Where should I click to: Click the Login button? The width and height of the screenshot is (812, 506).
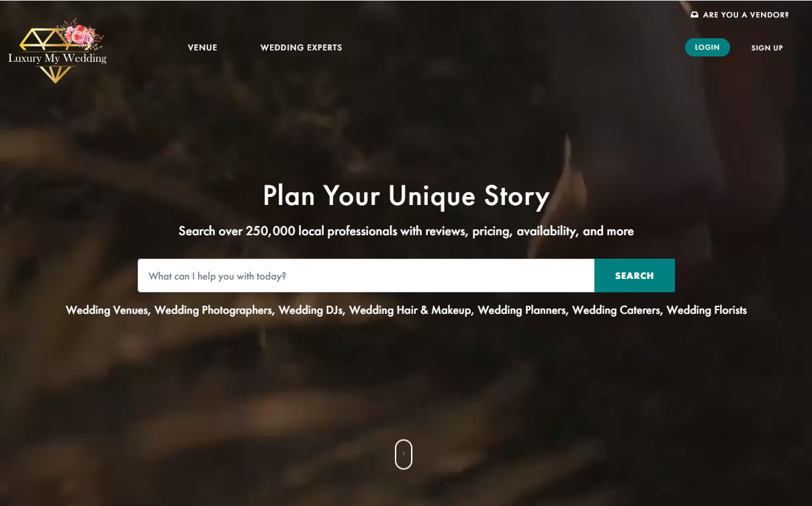pos(707,48)
